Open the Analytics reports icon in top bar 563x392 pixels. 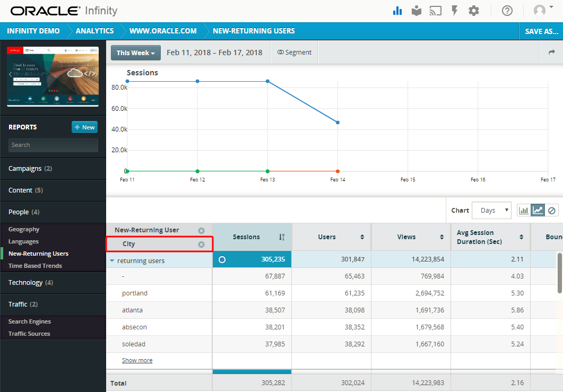(x=397, y=11)
